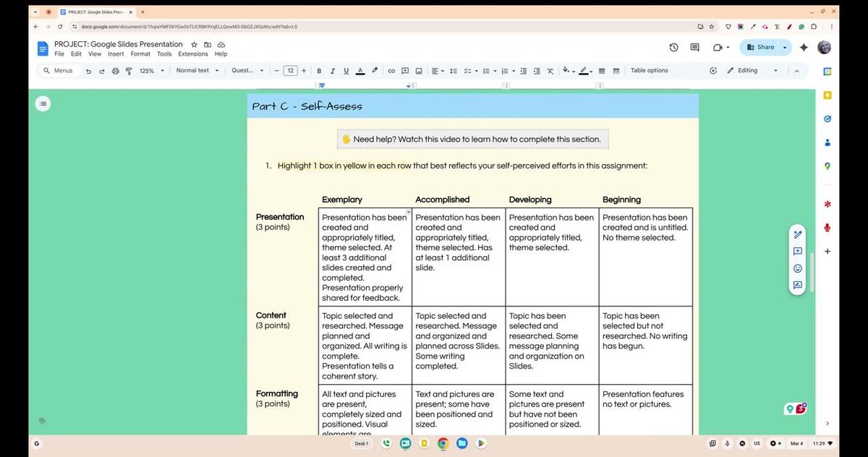The width and height of the screenshot is (868, 457).
Task: Click the Share button
Action: pos(762,47)
